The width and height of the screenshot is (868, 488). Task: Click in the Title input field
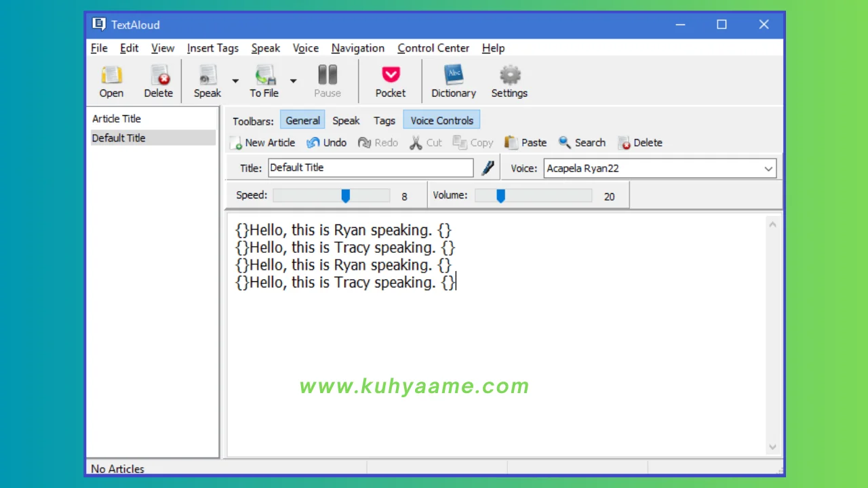(x=371, y=168)
